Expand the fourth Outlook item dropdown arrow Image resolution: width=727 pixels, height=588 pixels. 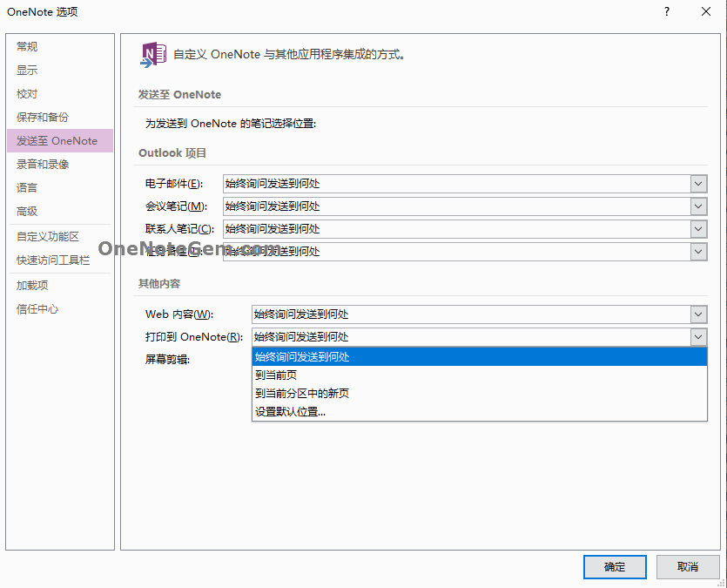point(698,252)
